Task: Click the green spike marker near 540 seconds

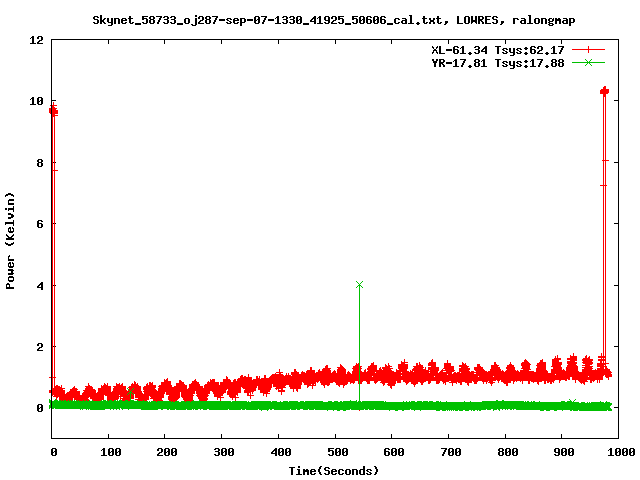Action: (x=359, y=284)
